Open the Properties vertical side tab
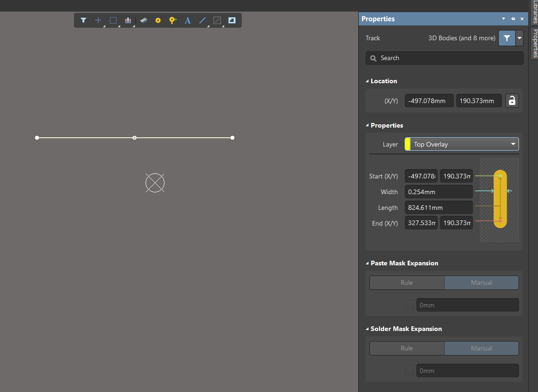The image size is (538, 392). pos(535,43)
